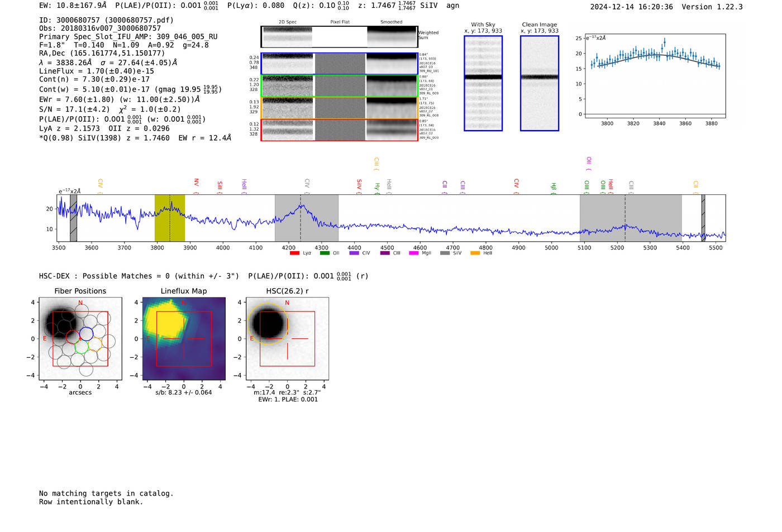The image size is (782, 532).
Task: Click the gray SiIV legend swatch
Action: coord(445,253)
